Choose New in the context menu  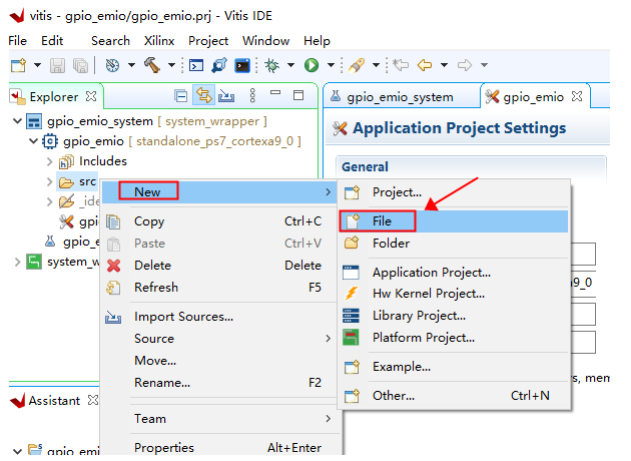tap(219, 192)
